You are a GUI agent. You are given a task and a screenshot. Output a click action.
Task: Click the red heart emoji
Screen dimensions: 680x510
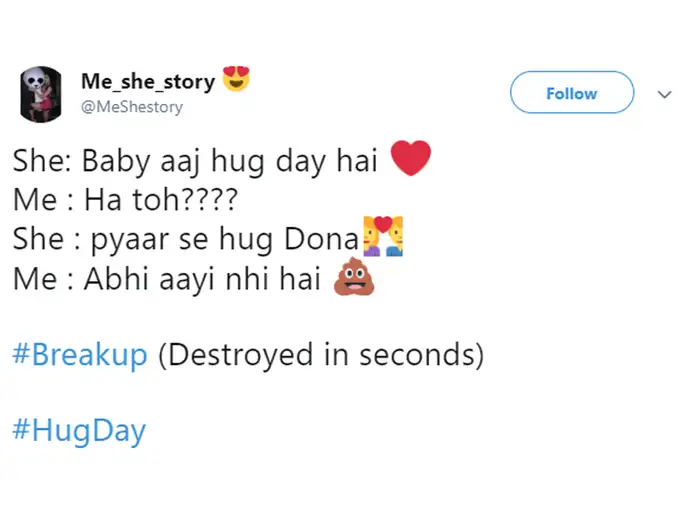click(x=409, y=159)
